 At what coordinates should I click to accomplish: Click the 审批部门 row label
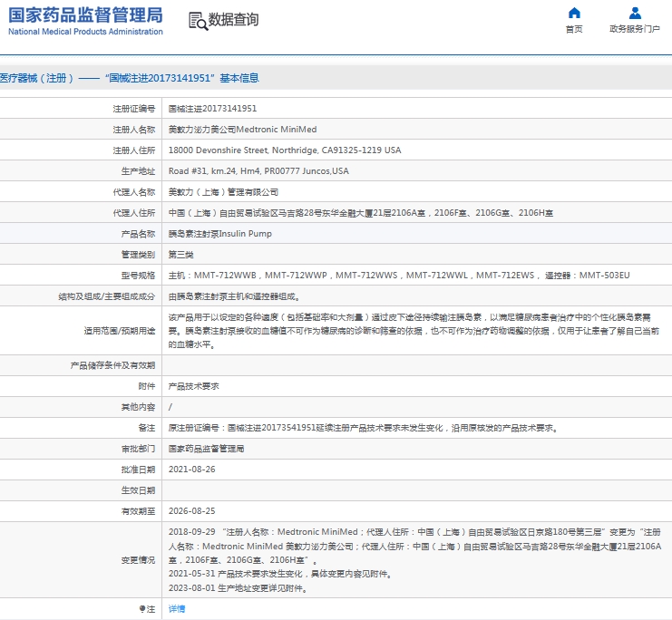coord(138,449)
